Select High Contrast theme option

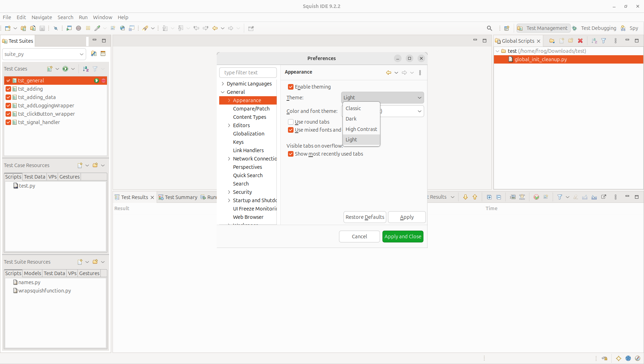pos(361,129)
